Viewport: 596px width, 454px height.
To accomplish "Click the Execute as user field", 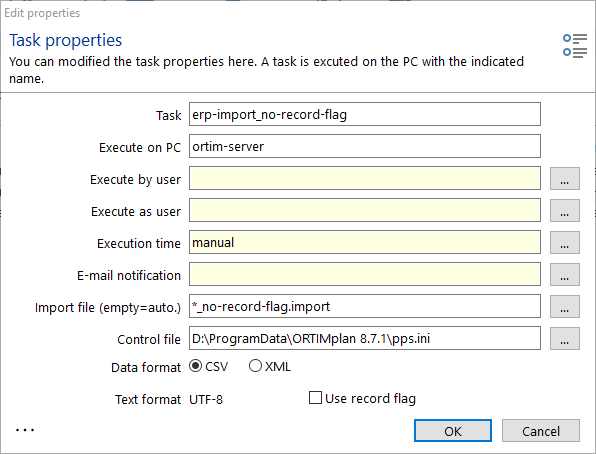I will click(365, 210).
